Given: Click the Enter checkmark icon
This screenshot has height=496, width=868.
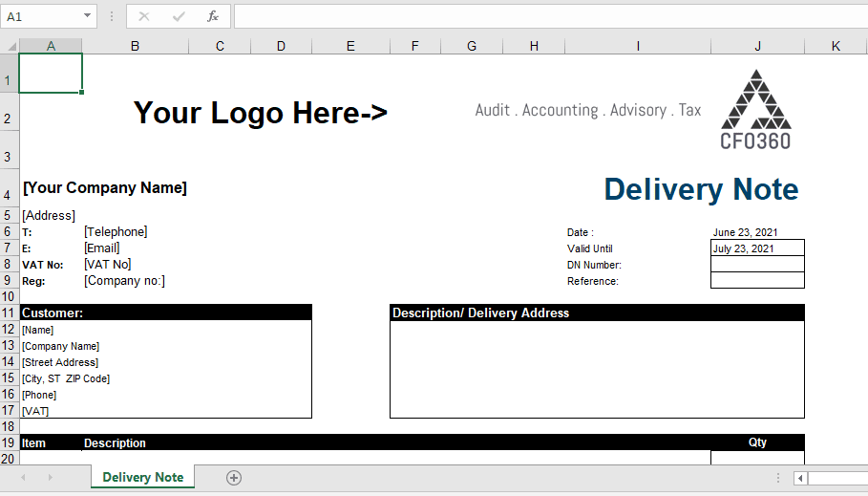Looking at the screenshot, I should click(x=179, y=16).
